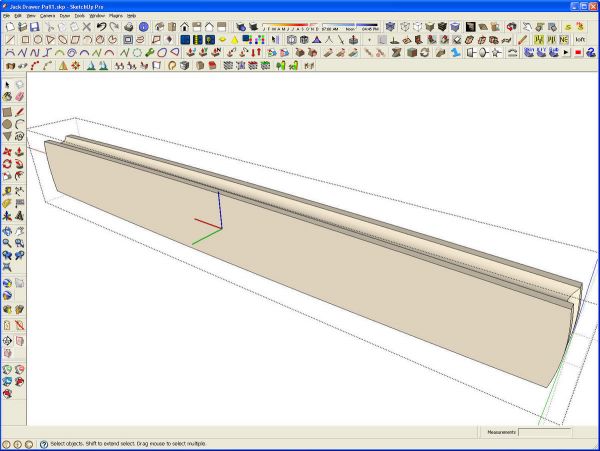This screenshot has height=451, width=600.
Task: Switch to Iso view
Action: (160, 27)
